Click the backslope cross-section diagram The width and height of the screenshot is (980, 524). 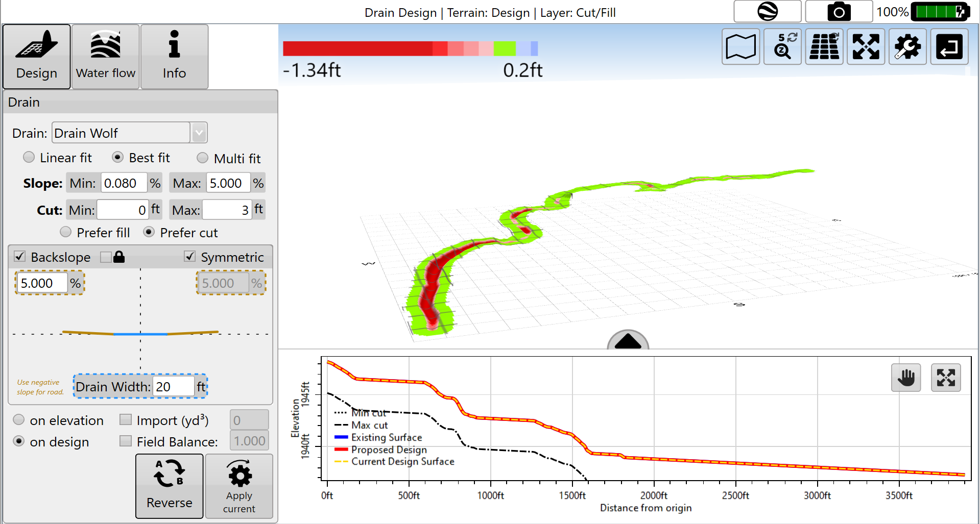140,333
